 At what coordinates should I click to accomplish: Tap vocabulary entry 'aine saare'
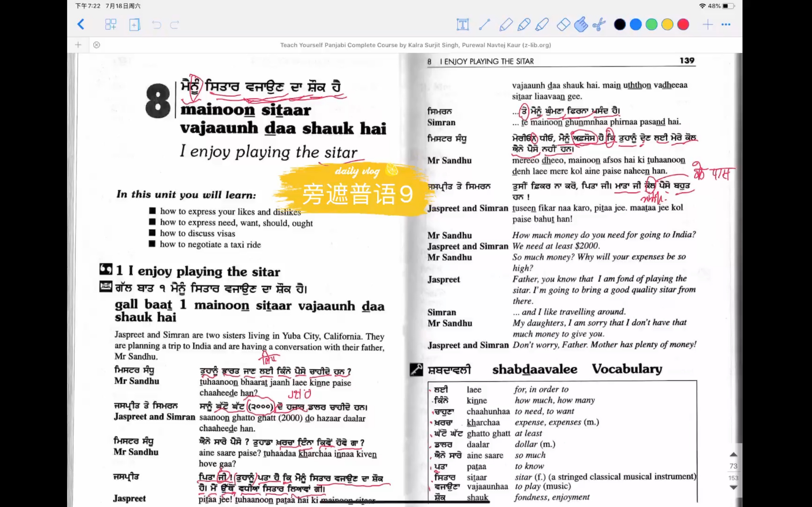[485, 455]
